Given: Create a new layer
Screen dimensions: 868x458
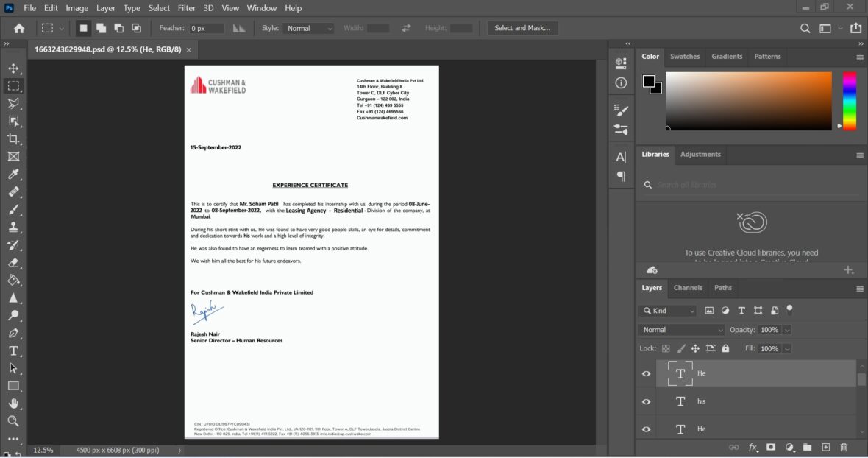Looking at the screenshot, I should point(825,447).
